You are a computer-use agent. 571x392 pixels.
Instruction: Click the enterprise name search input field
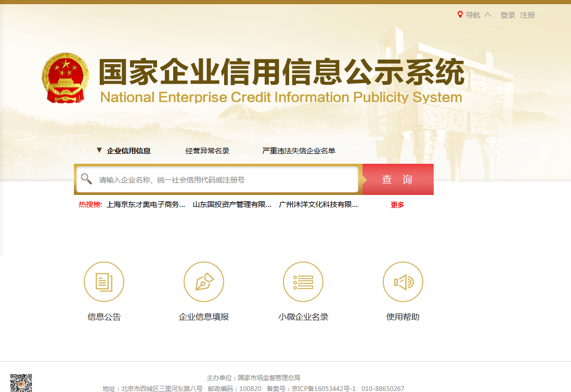226,180
